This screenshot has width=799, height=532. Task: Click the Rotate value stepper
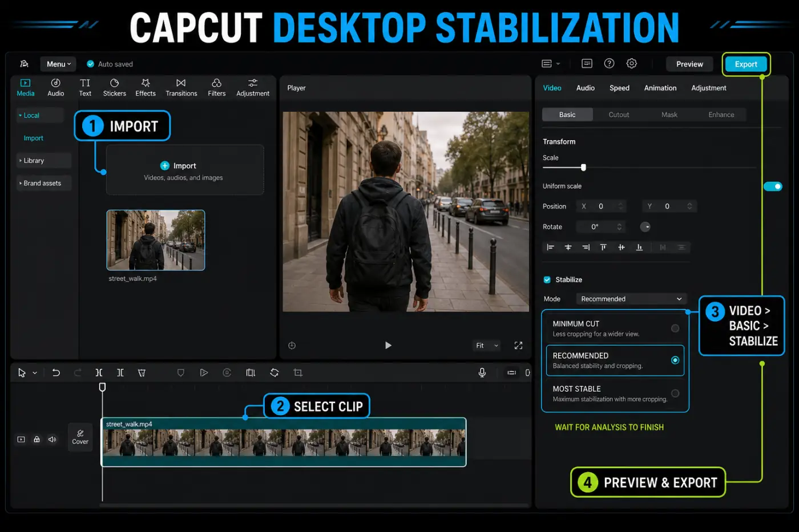coord(619,227)
